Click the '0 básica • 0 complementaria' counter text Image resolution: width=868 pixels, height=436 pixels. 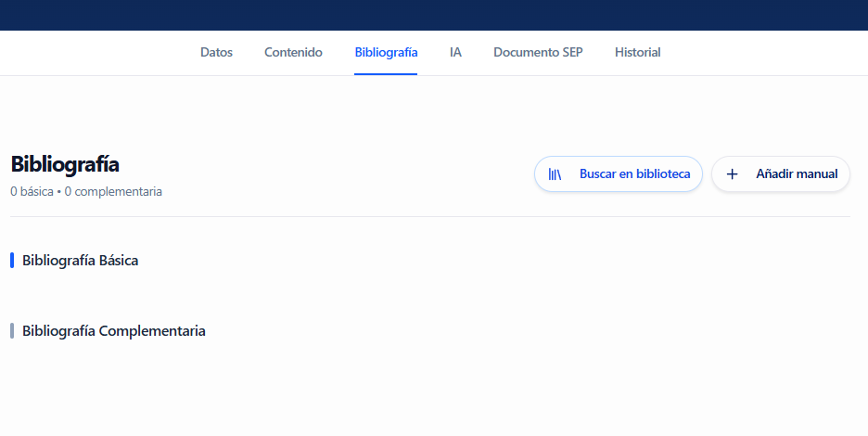86,192
